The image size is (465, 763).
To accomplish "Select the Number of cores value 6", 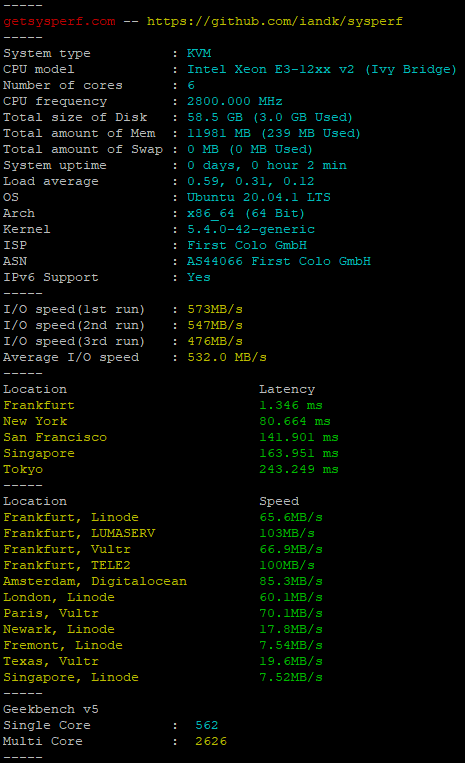I will tap(191, 86).
